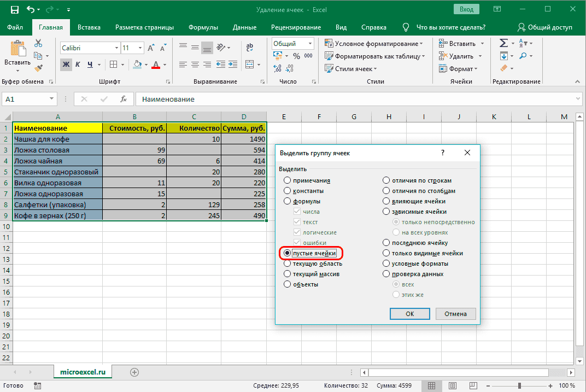Viewport: 586px width, 392px height.
Task: Open 'Условное форматирование' dropdown
Action: pyautogui.click(x=374, y=44)
